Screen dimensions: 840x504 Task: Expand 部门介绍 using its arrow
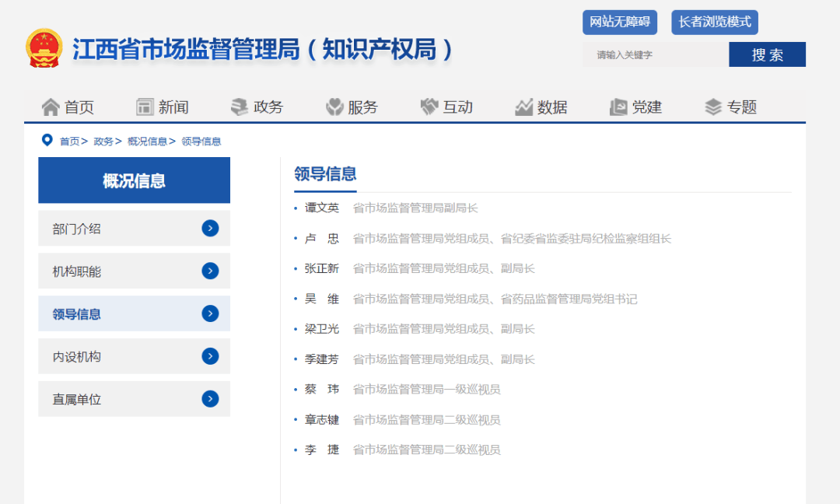(x=210, y=229)
